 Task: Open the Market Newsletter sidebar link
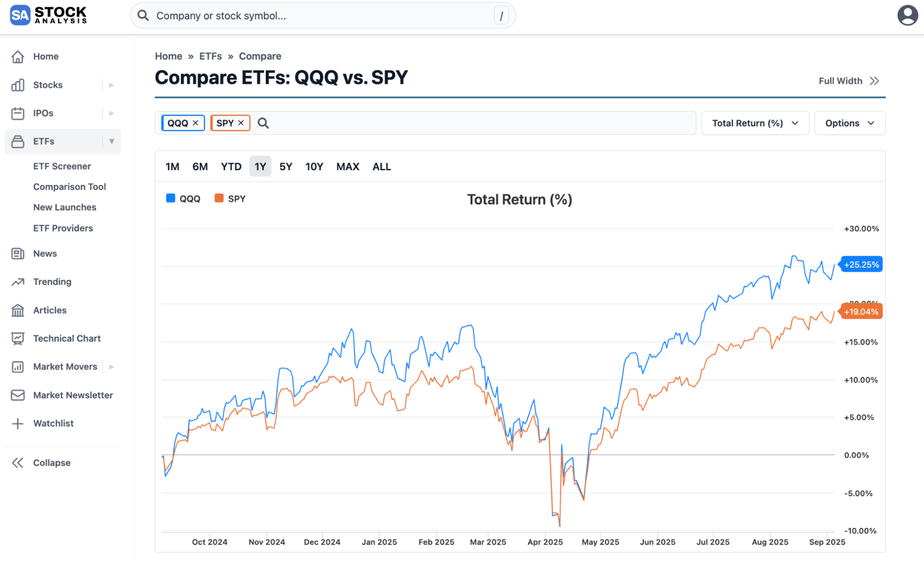pyautogui.click(x=73, y=395)
